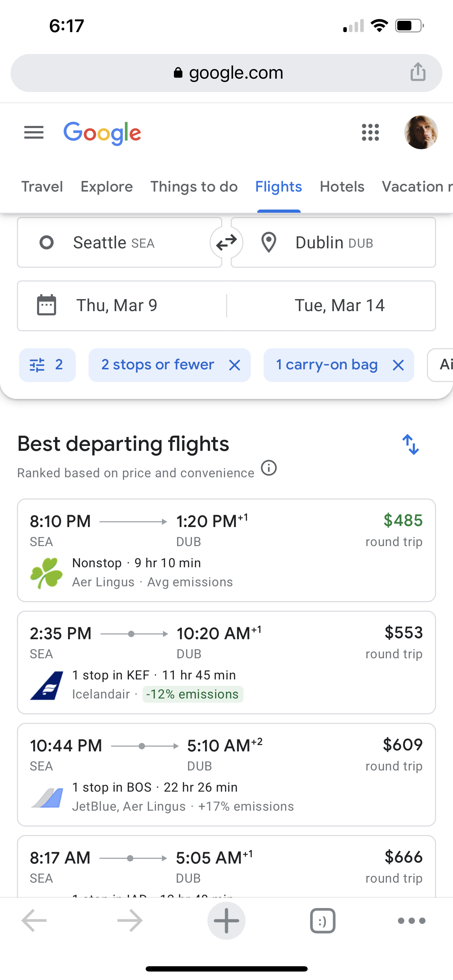Open all filters button showing 2
Viewport: 453px width, 980px height.
pos(47,365)
